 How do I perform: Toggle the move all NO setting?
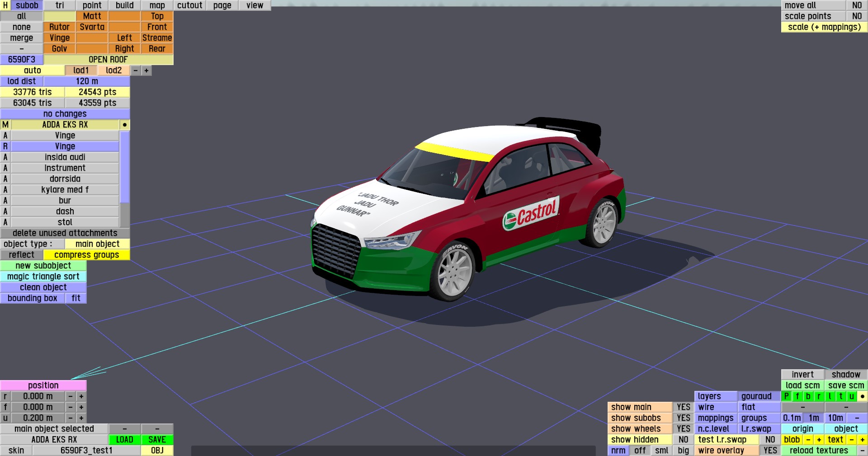pyautogui.click(x=857, y=5)
